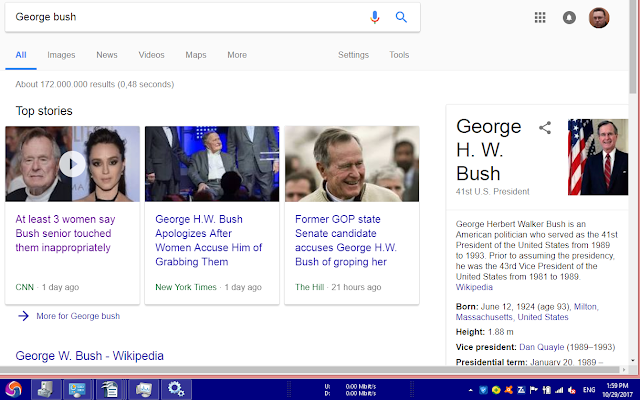Open Google notifications bell

tap(569, 18)
